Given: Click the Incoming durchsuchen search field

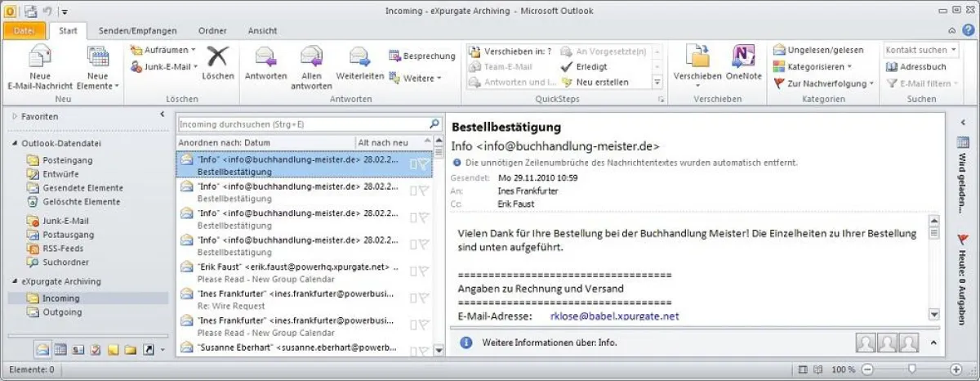Looking at the screenshot, I should pos(302,124).
